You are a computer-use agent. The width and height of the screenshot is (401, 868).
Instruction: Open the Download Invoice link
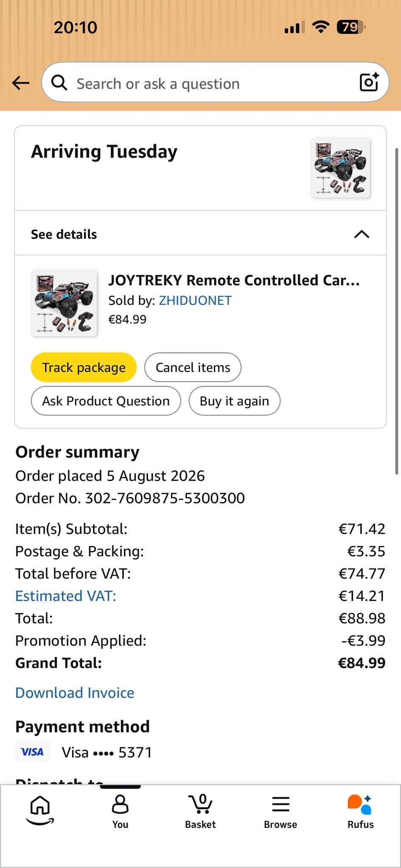pos(75,693)
